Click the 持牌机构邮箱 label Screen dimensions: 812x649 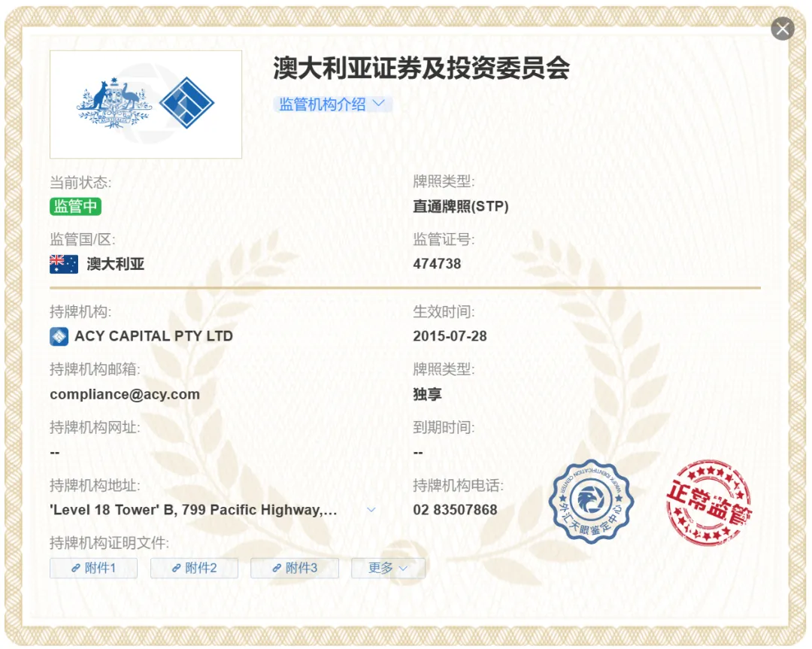(x=95, y=369)
